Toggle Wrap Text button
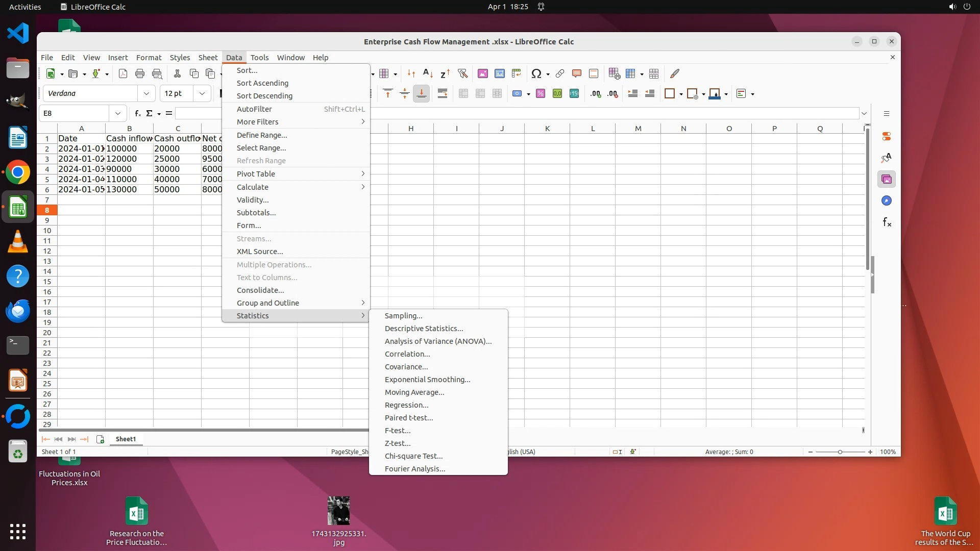980x551 pixels. (x=443, y=93)
